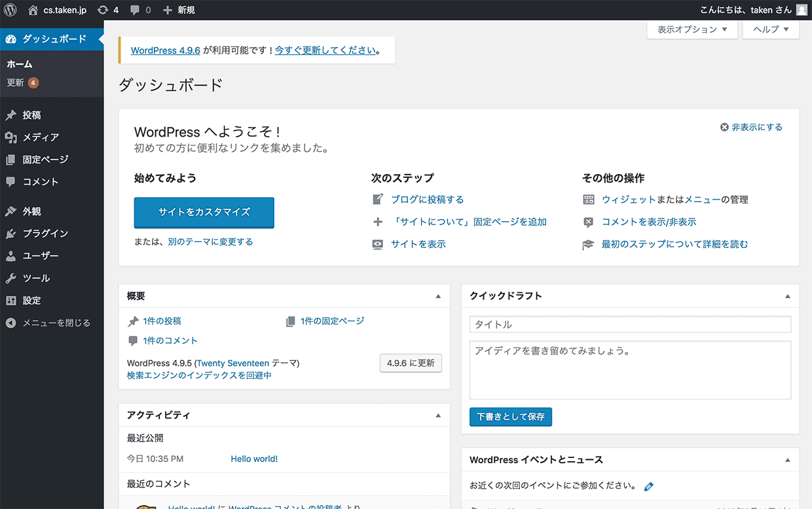Open the ヘルプ dropdown tab
The image size is (812, 509).
(771, 29)
